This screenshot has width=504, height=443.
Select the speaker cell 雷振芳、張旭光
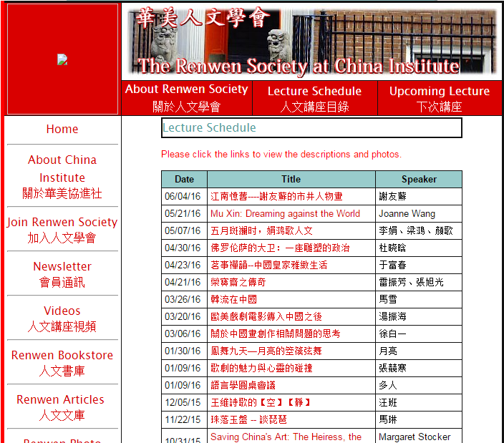pyautogui.click(x=419, y=283)
